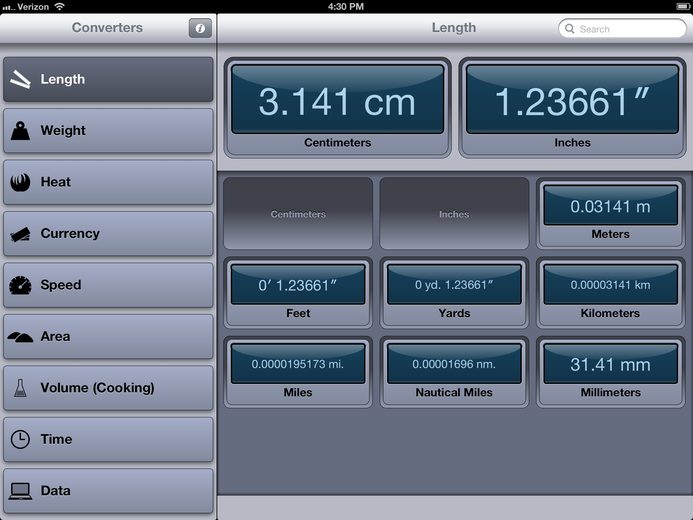This screenshot has width=693, height=520.
Task: Select the Data laptop icon
Action: [x=20, y=491]
